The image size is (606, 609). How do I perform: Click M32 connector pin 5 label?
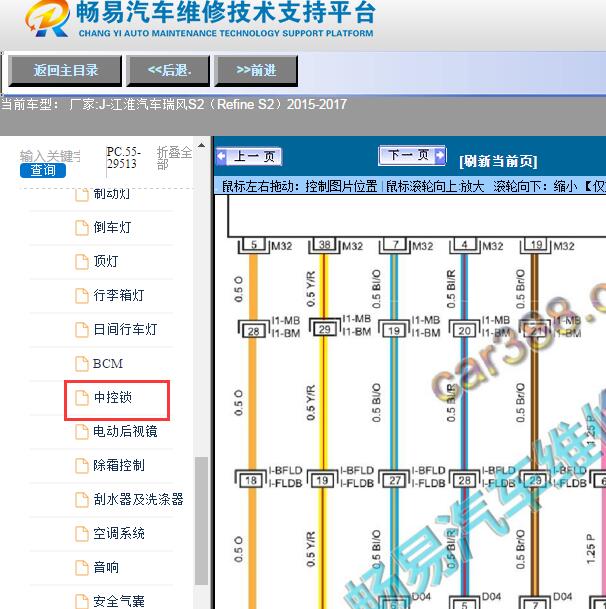pyautogui.click(x=254, y=245)
